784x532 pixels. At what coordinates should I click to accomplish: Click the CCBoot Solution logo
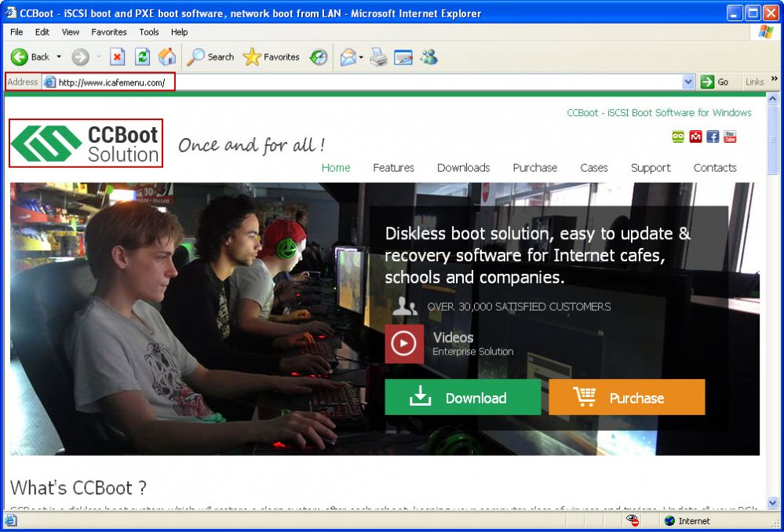point(86,143)
